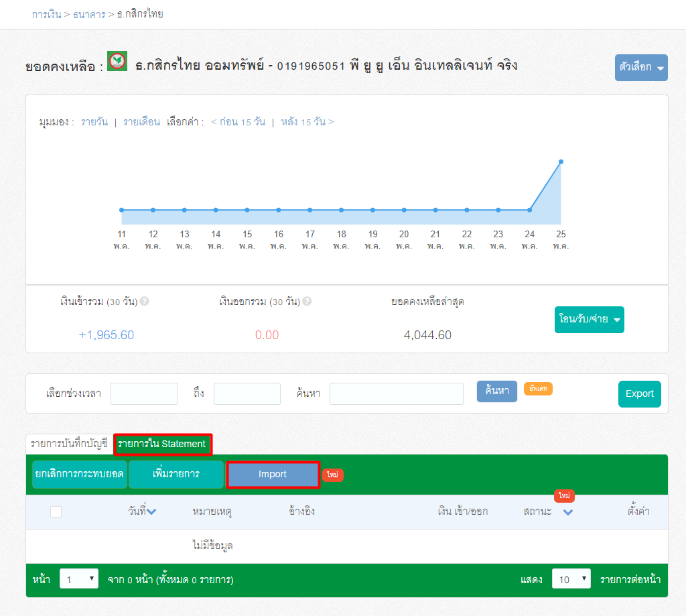Image resolution: width=686 pixels, height=616 pixels.
Task: Click the หมายเหตุ column header
Action: tap(212, 511)
